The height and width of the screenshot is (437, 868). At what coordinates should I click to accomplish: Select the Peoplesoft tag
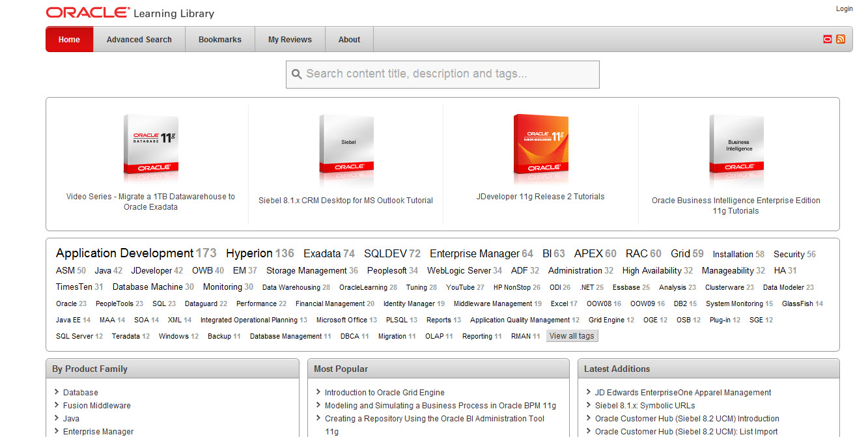387,270
